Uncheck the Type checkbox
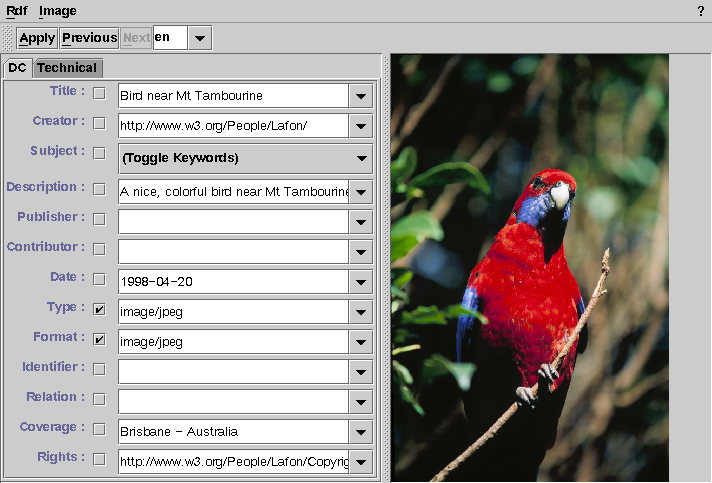This screenshot has height=483, width=712. pyautogui.click(x=99, y=310)
